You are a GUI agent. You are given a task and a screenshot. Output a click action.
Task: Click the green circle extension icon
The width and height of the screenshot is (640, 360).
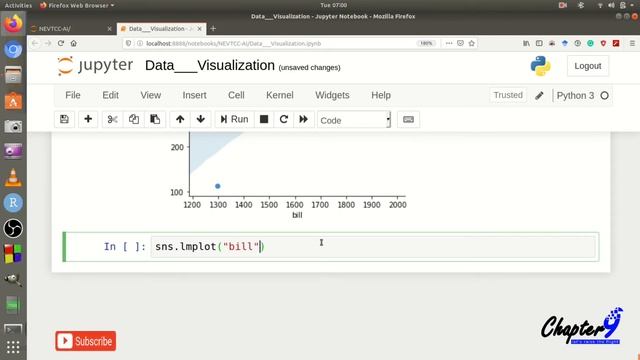tap(590, 43)
